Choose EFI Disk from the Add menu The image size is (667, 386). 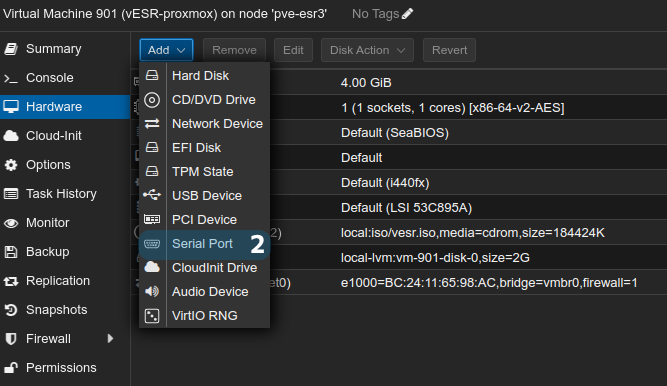(x=205, y=147)
